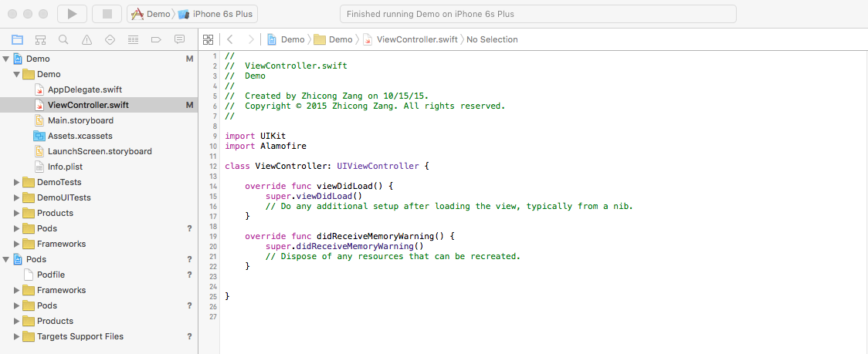The image size is (868, 354).
Task: Click M status badge of ViewController.swift
Action: [189, 105]
